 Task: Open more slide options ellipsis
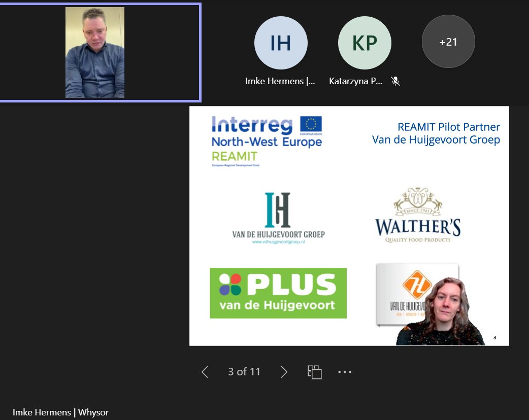(x=345, y=372)
